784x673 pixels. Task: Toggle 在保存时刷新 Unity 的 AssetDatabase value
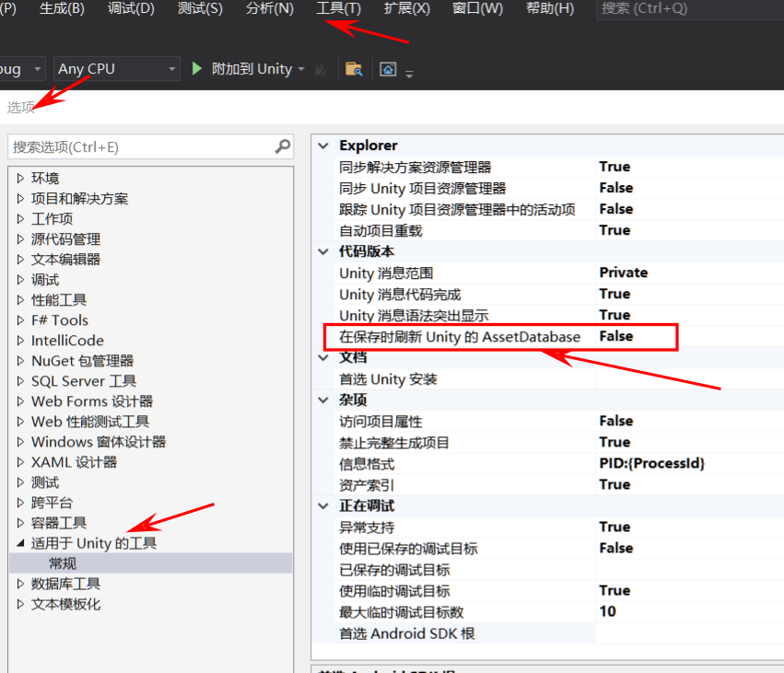(x=616, y=336)
